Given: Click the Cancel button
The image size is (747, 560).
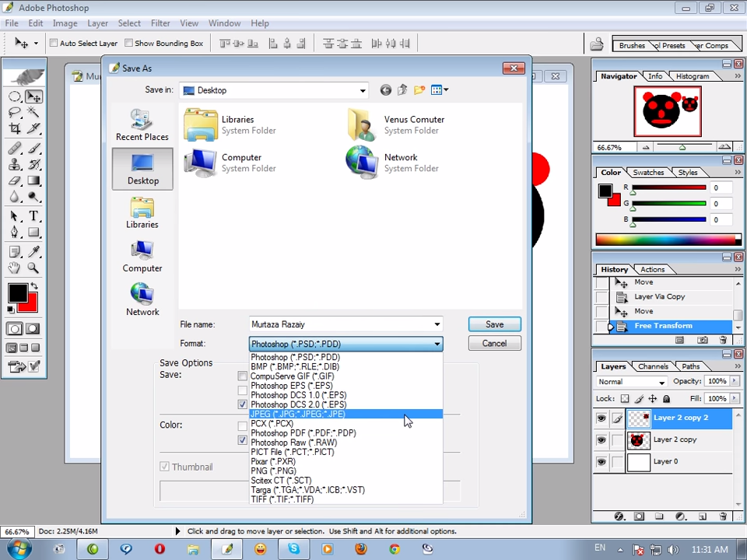Looking at the screenshot, I should pos(495,343).
